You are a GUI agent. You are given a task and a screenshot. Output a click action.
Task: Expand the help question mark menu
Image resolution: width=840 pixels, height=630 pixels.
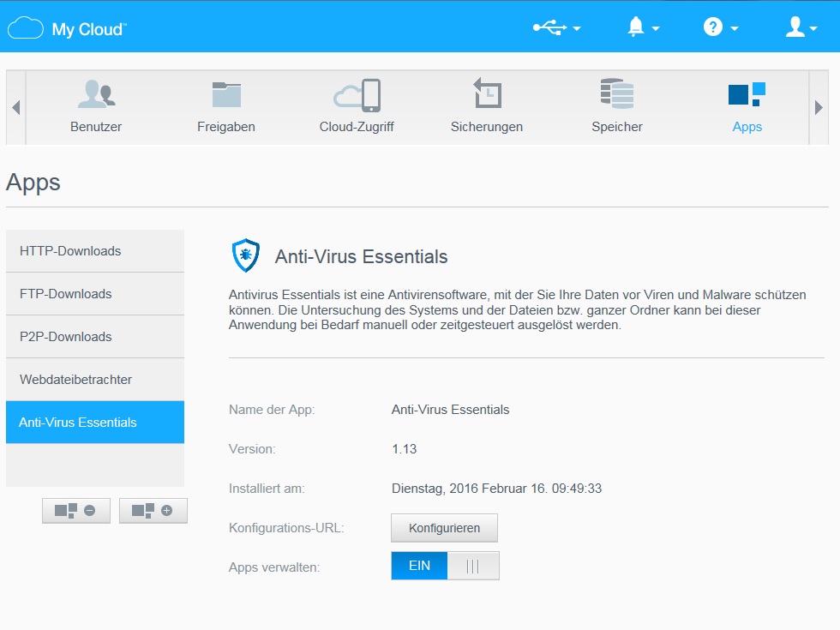tap(720, 27)
